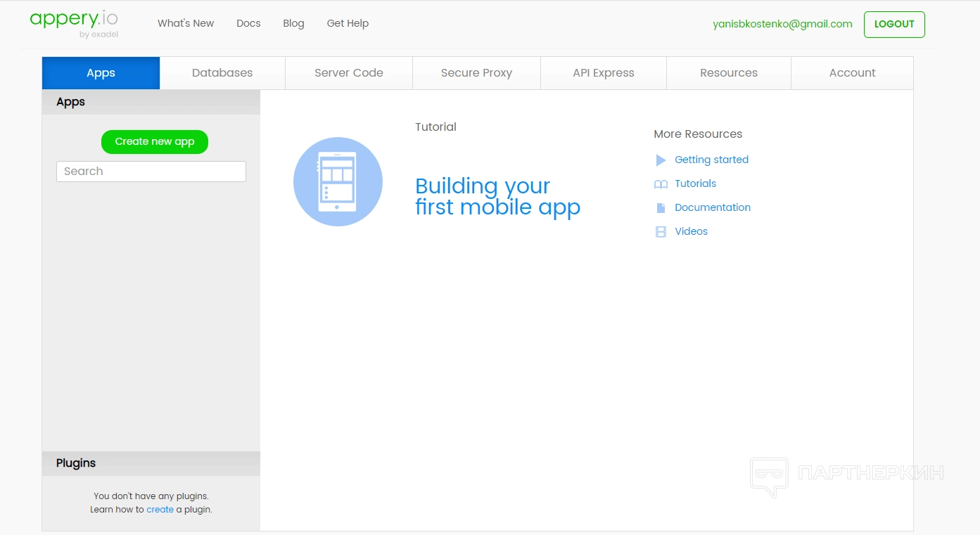980x535 pixels.
Task: Switch to the Account tab
Action: pos(852,73)
